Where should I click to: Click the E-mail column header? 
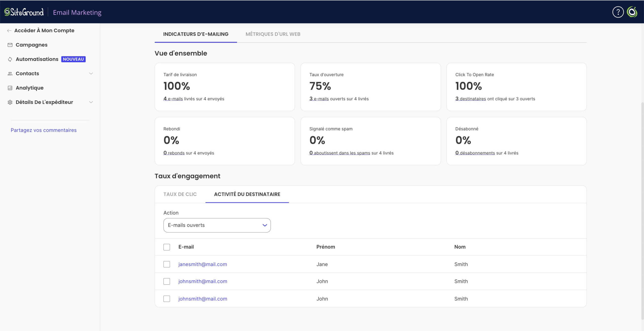186,247
